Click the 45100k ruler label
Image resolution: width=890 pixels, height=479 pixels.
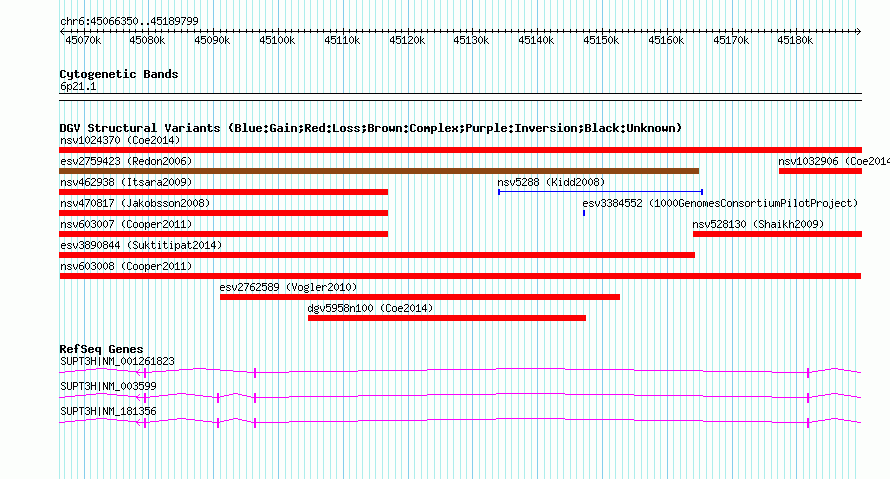pos(277,40)
